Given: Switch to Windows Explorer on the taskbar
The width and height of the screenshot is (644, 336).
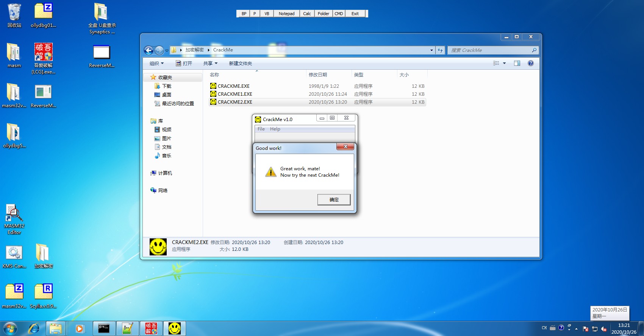Looking at the screenshot, I should tap(56, 328).
